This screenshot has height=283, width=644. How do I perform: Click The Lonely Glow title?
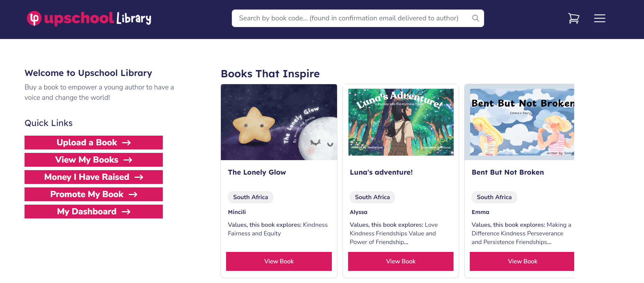[x=257, y=172]
